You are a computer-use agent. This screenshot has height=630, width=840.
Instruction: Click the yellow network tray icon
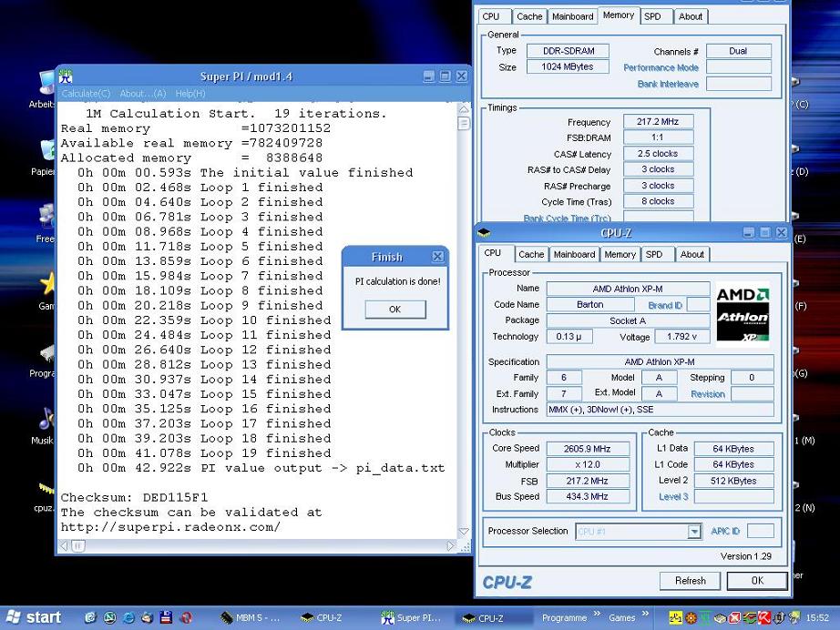coord(676,617)
